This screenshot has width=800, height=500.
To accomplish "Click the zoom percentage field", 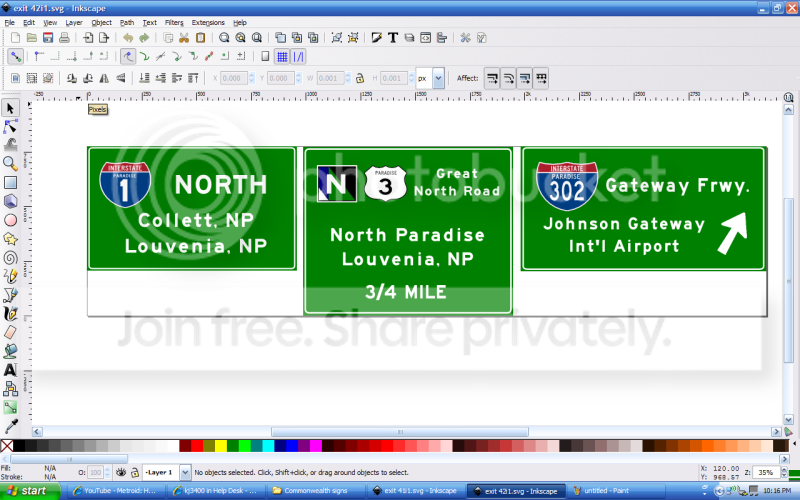I will click(765, 472).
